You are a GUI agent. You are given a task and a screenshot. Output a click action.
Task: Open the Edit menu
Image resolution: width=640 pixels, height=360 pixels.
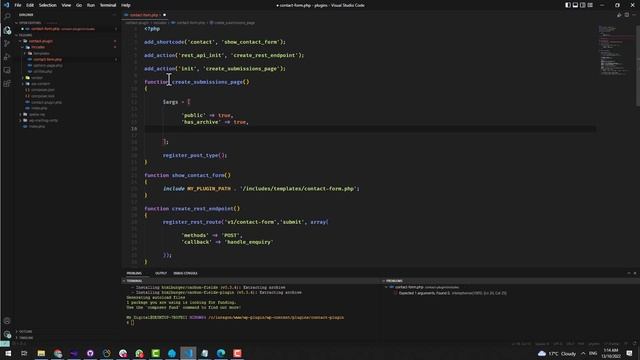(x=30, y=5)
